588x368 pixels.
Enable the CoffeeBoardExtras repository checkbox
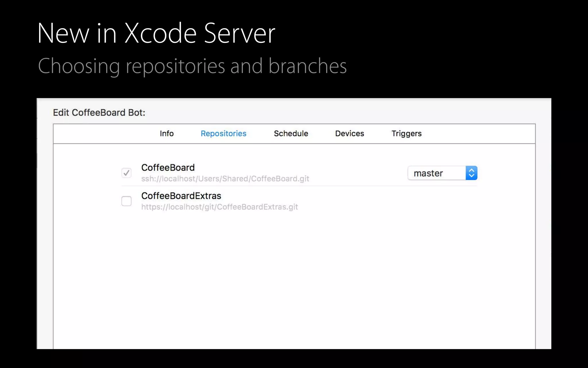(x=126, y=201)
